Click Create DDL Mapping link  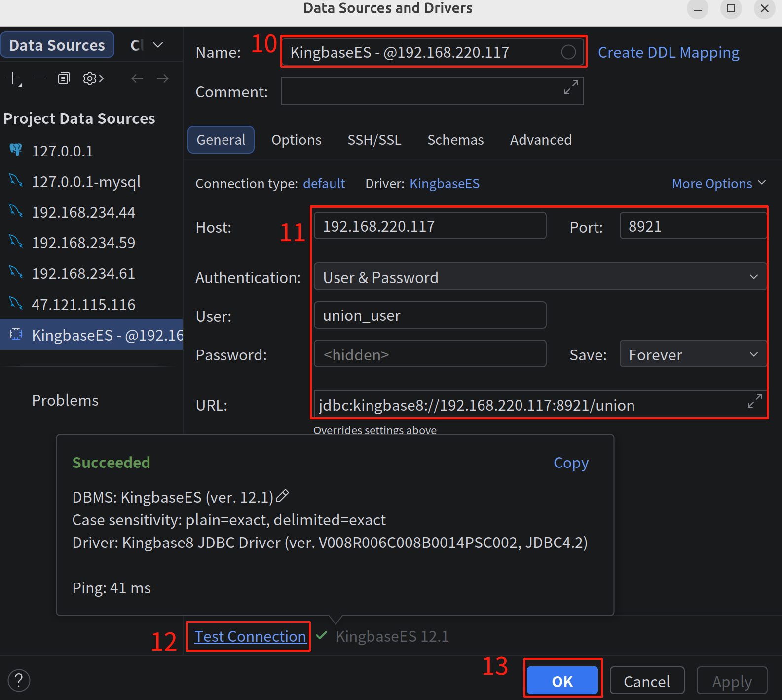tap(668, 52)
